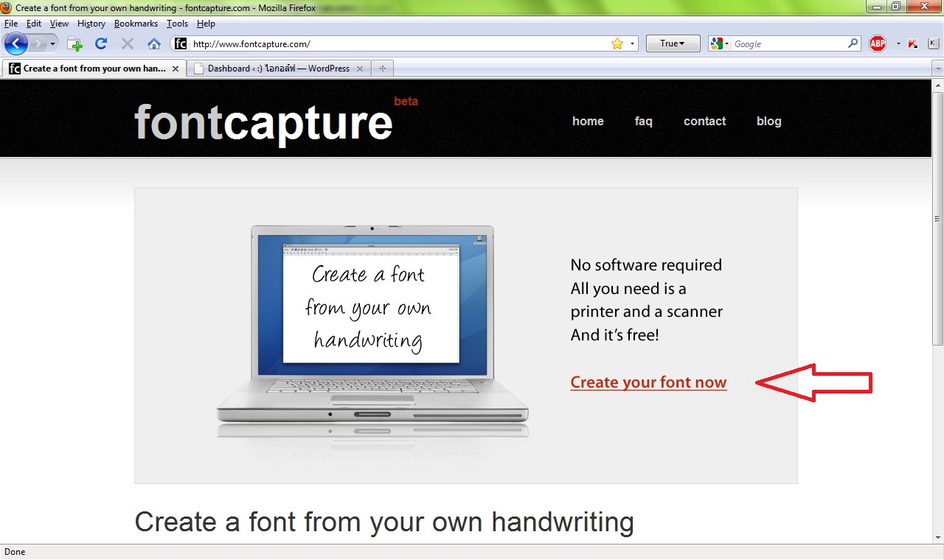Click the red Kaspersky K toolbar icon
The height and width of the screenshot is (560, 944).
[913, 44]
